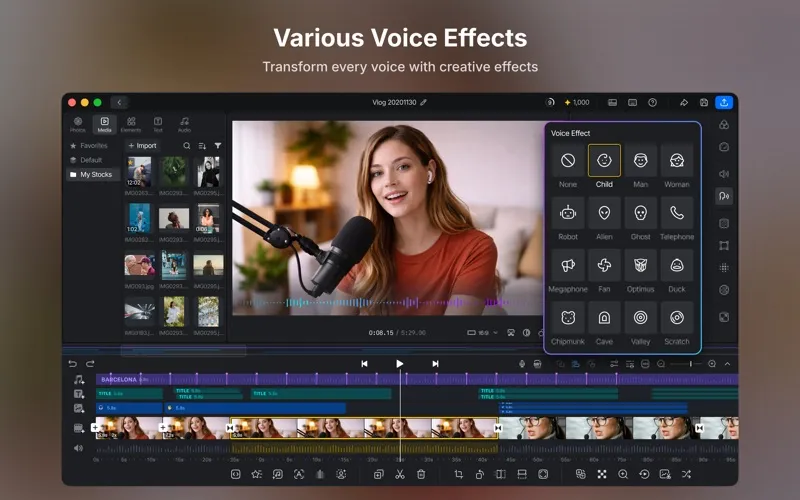Switch to the Text tab
The image size is (800, 500).
point(158,124)
